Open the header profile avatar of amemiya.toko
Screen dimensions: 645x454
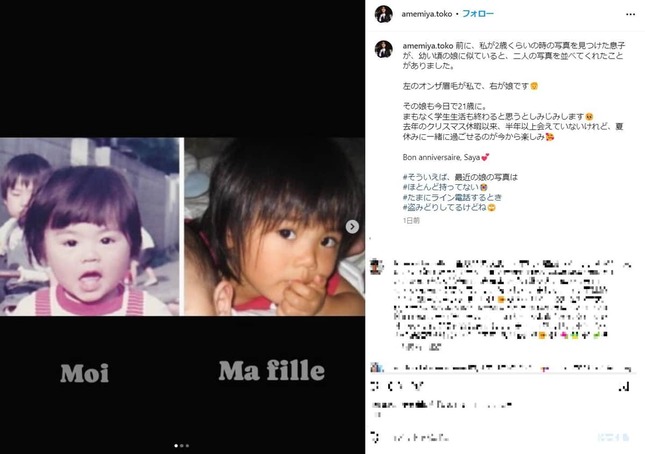383,14
